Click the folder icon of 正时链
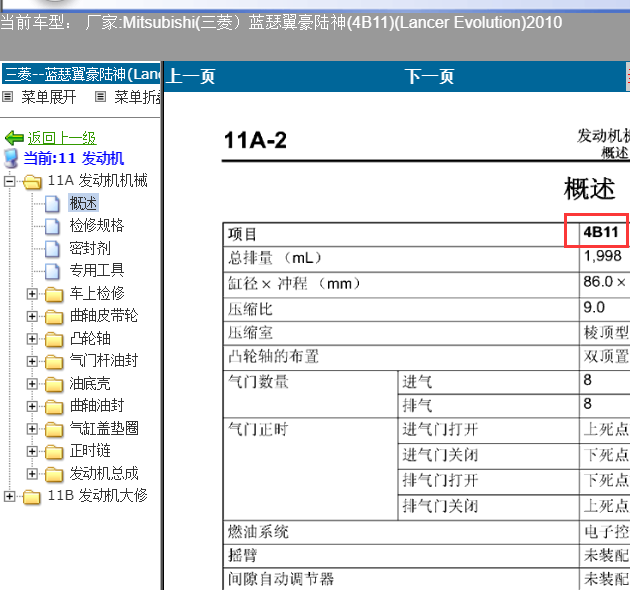The image size is (630, 590). [x=54, y=452]
